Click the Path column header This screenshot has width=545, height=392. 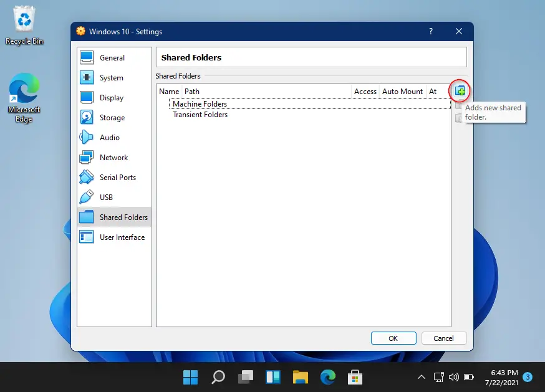click(x=267, y=92)
